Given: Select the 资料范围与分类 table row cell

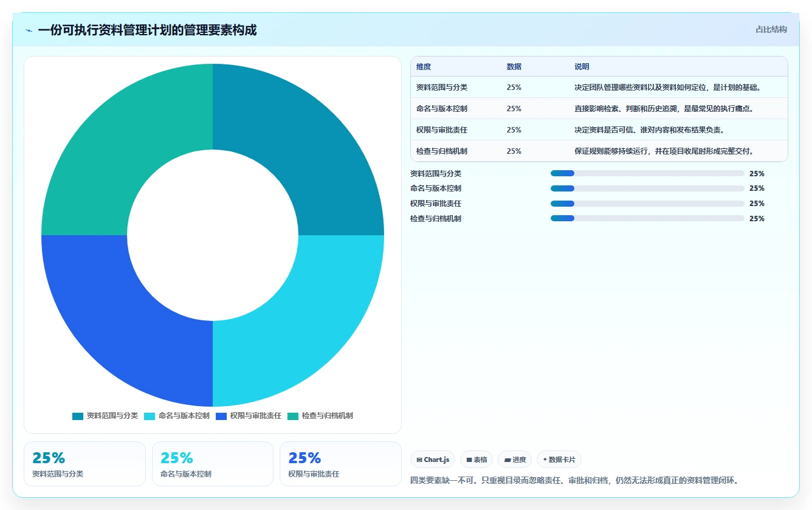Looking at the screenshot, I should click(442, 88).
